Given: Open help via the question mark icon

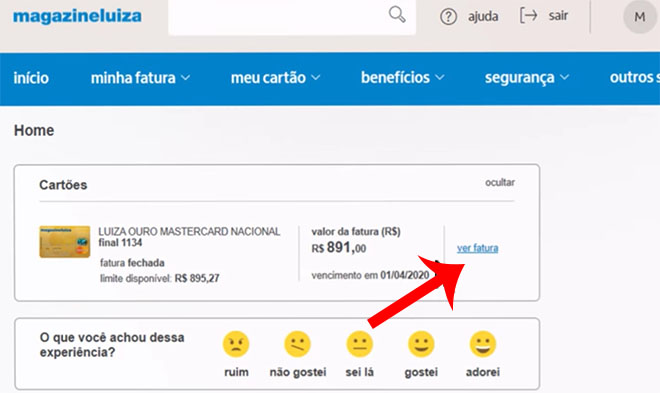Looking at the screenshot, I should pos(448,17).
